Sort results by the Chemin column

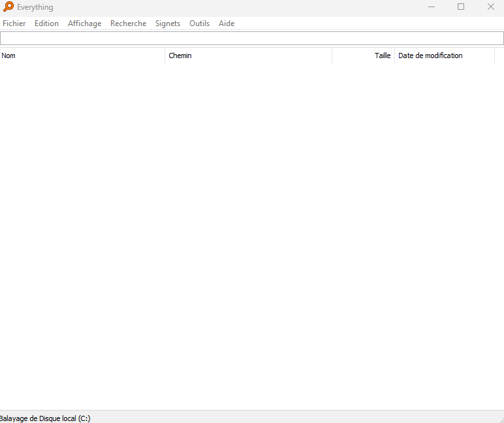(248, 55)
